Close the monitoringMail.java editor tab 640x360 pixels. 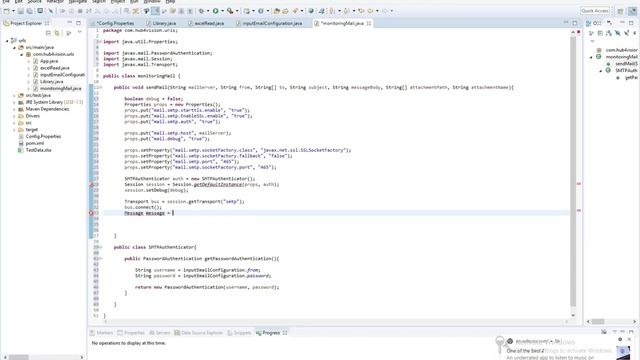(369, 23)
